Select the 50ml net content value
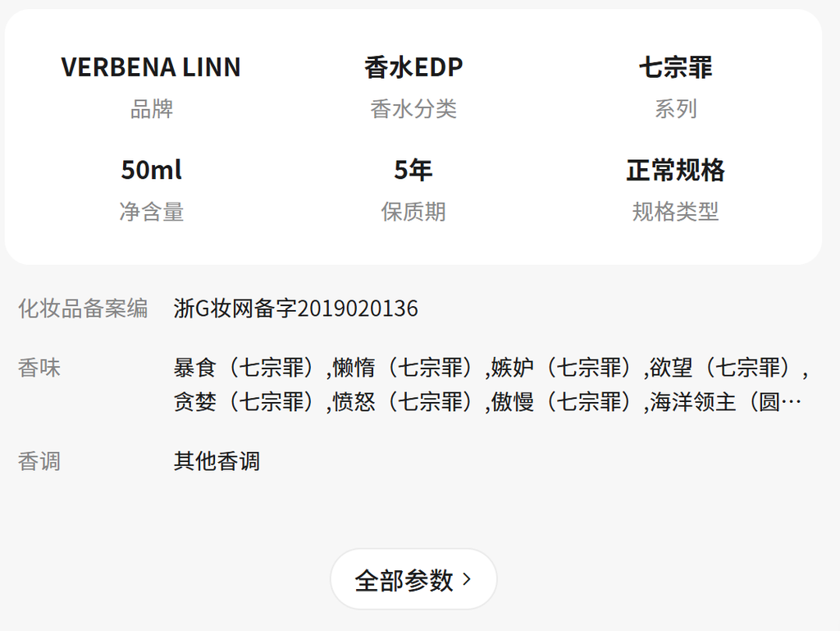 coord(151,170)
